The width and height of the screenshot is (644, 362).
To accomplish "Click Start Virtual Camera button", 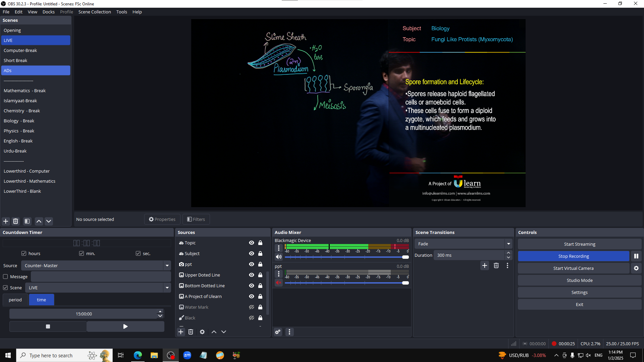I will pyautogui.click(x=574, y=268).
